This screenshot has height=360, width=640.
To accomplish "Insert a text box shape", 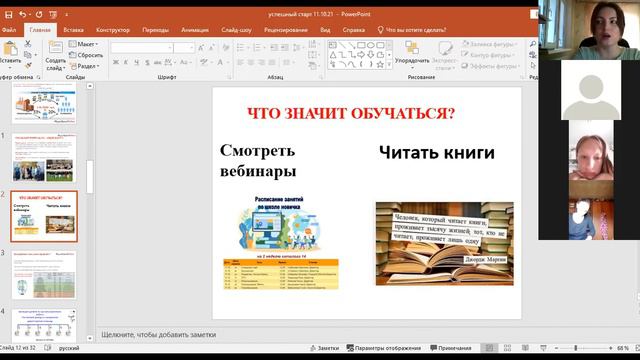I will [x=333, y=45].
